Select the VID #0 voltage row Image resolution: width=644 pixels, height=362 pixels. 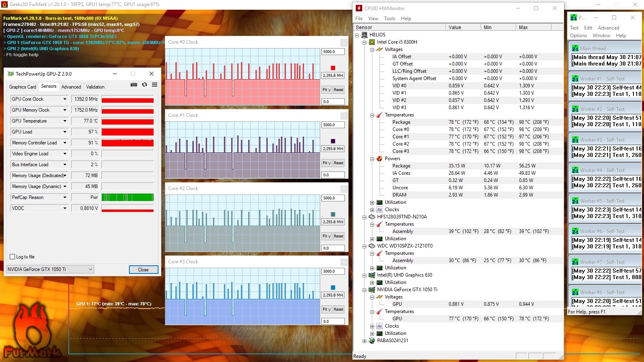458,86
